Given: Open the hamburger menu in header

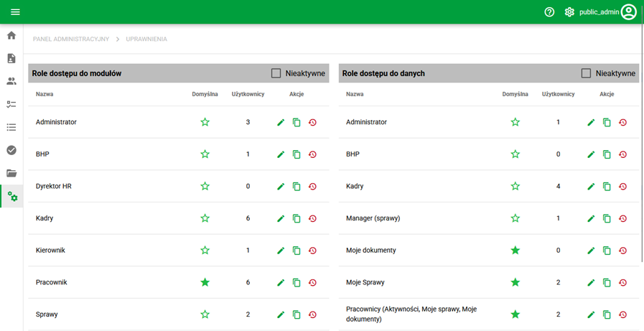Looking at the screenshot, I should point(15,12).
